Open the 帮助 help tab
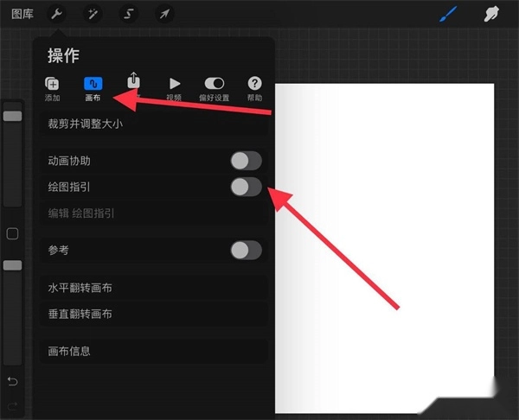This screenshot has height=420, width=519. [x=254, y=89]
